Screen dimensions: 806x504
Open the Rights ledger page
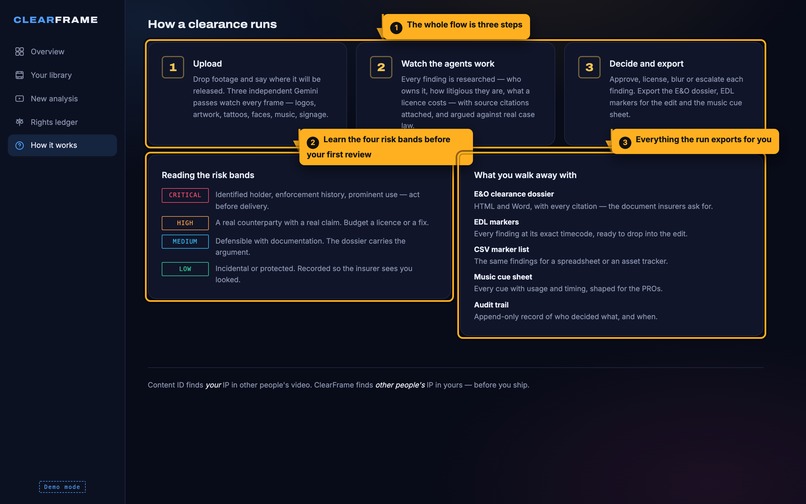(62, 122)
